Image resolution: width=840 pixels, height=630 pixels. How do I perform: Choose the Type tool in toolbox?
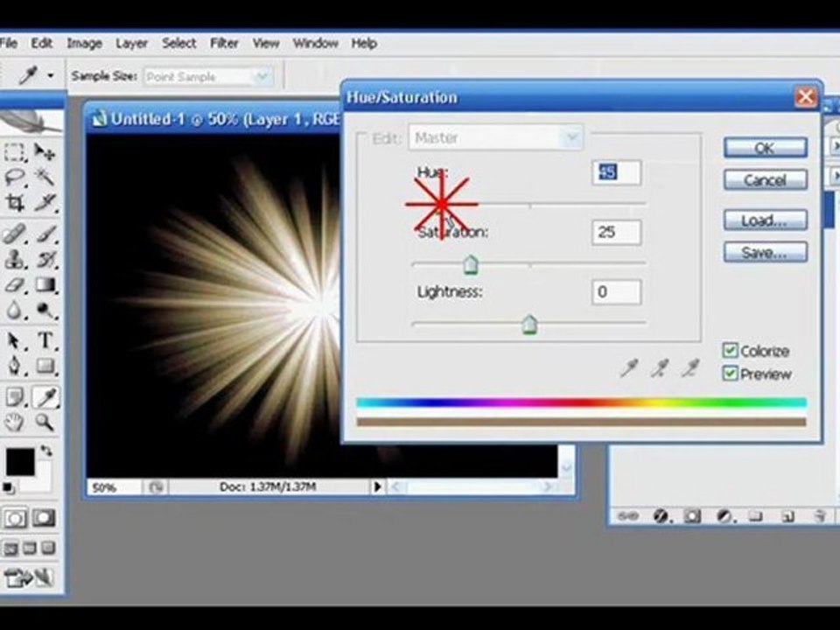(x=45, y=340)
